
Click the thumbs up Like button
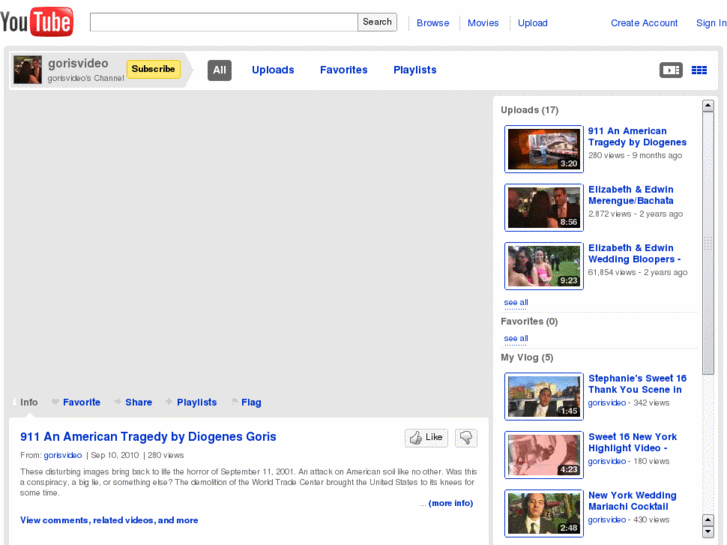(426, 437)
